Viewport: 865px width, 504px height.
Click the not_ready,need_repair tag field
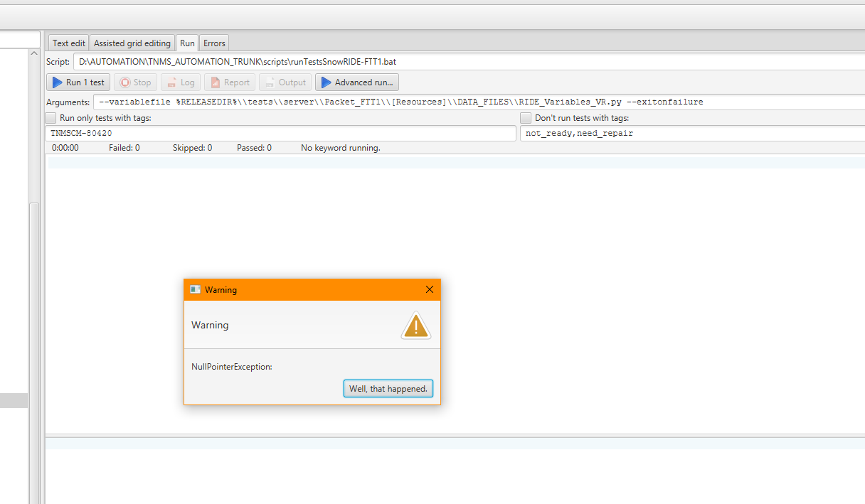coord(692,133)
